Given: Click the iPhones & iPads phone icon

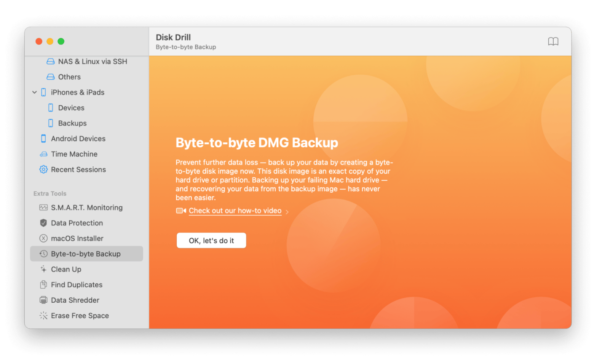Looking at the screenshot, I should click(43, 92).
